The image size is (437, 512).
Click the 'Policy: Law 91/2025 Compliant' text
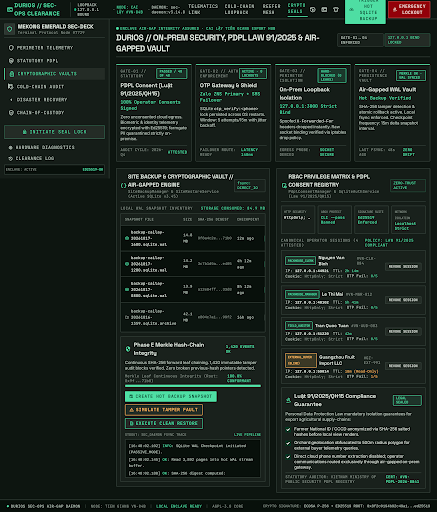click(x=389, y=243)
